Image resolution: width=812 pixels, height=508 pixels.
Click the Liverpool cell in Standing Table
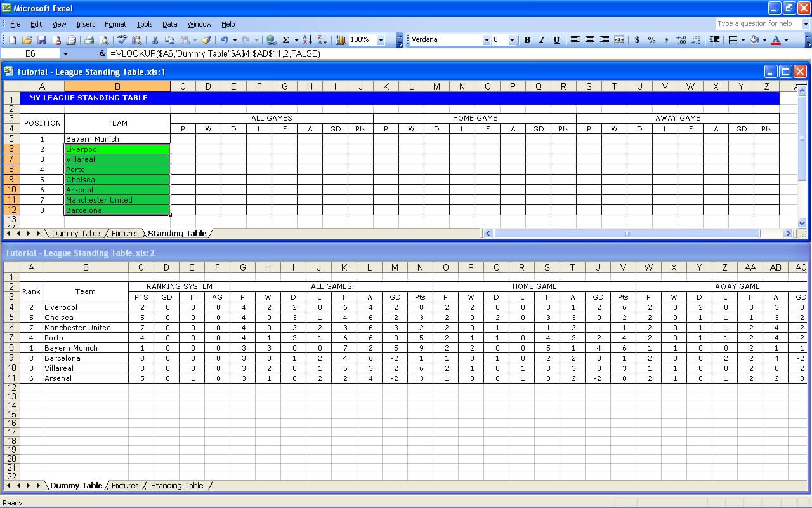click(x=117, y=149)
